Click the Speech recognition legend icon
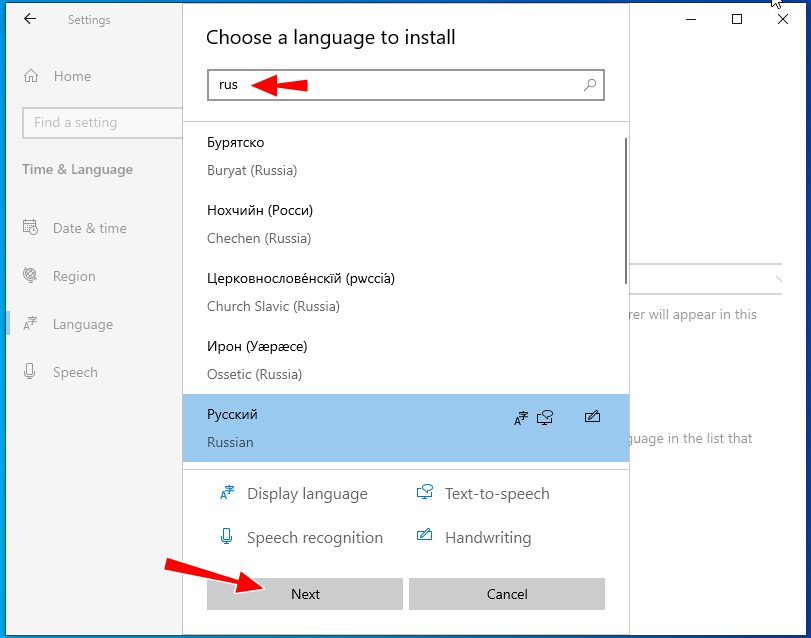This screenshot has width=811, height=638. (x=226, y=536)
